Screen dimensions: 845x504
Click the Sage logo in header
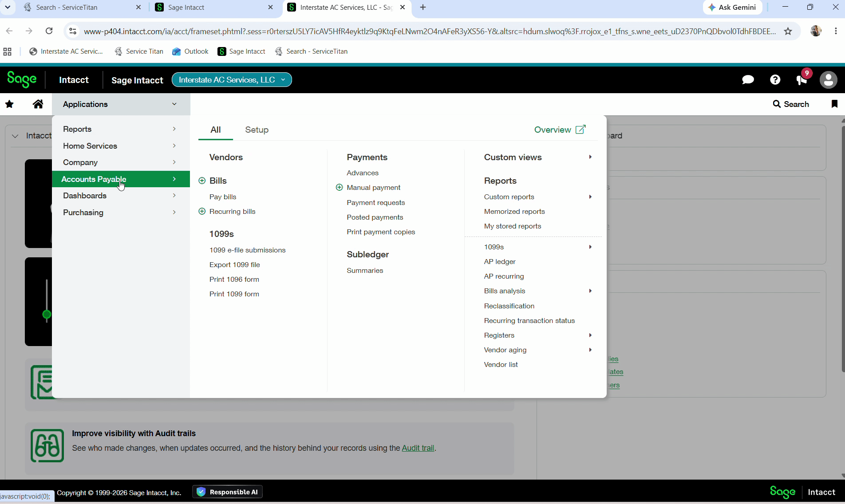point(22,79)
